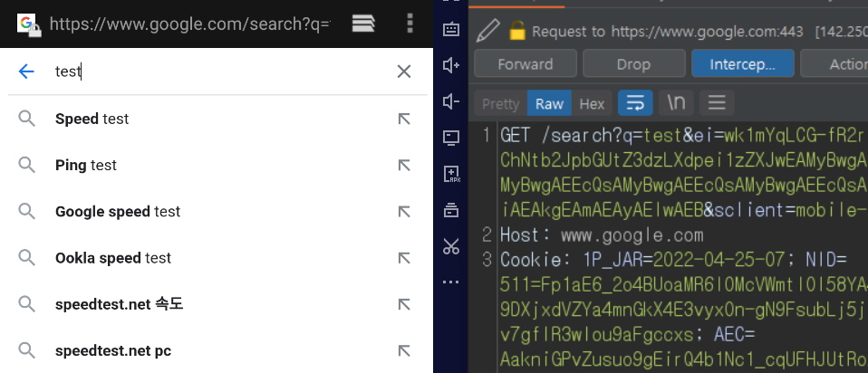The width and height of the screenshot is (868, 373).
Task: Take screenshot with the scissors icon
Action: pyautogui.click(x=451, y=246)
